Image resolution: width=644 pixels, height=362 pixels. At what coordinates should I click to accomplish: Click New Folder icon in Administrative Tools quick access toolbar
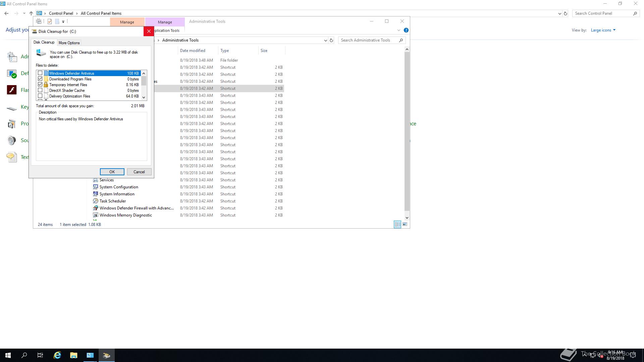pos(57,21)
